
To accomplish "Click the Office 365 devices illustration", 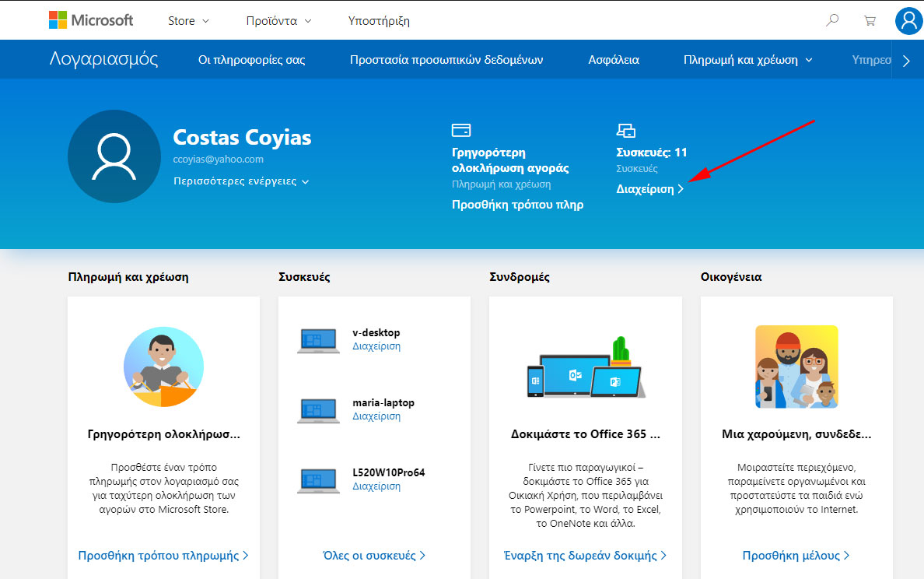I will pos(586,367).
